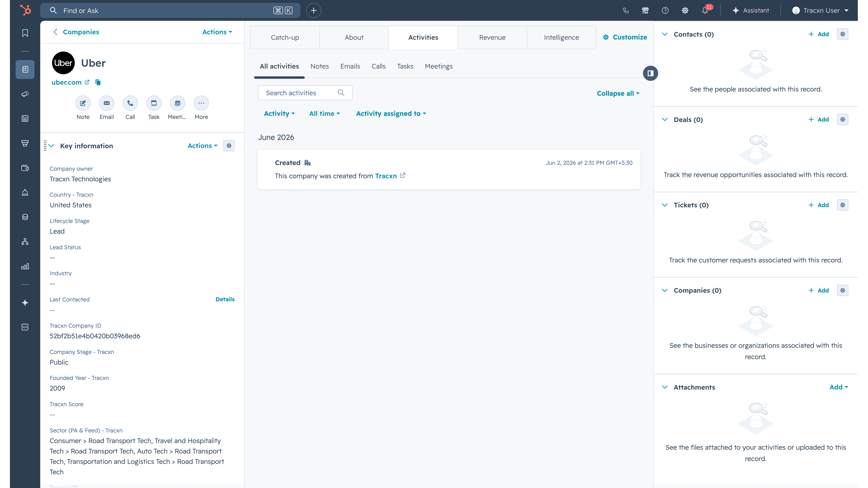Screen dimensions: 868x488
Task: Collapse the Tickets (0) card
Action: [665, 205]
